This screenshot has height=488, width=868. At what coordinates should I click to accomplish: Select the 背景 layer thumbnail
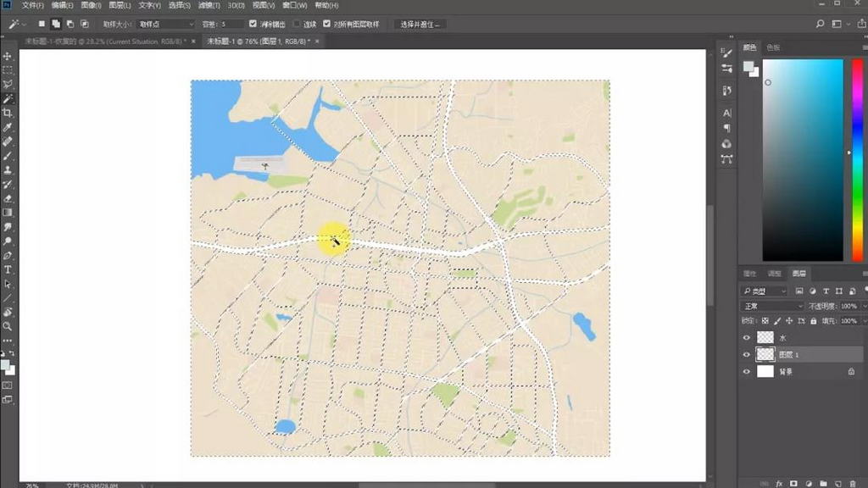765,371
